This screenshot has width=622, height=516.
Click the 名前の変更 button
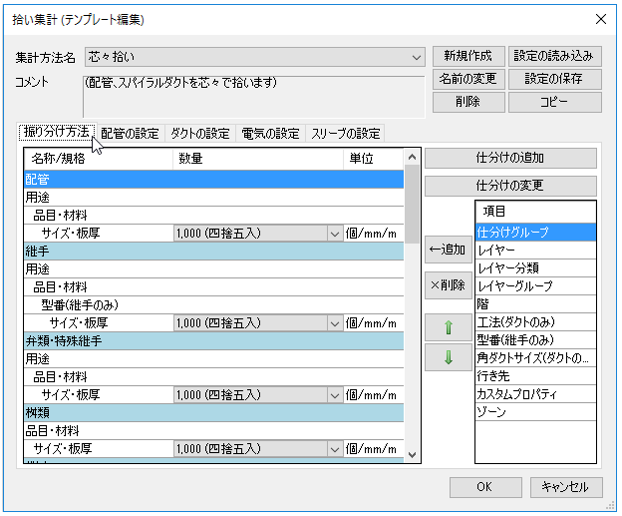(x=468, y=79)
